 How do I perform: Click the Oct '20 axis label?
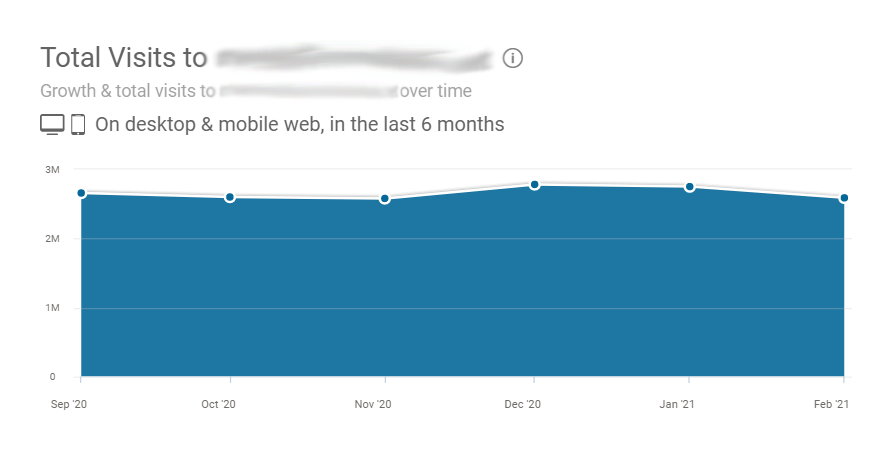pyautogui.click(x=218, y=404)
